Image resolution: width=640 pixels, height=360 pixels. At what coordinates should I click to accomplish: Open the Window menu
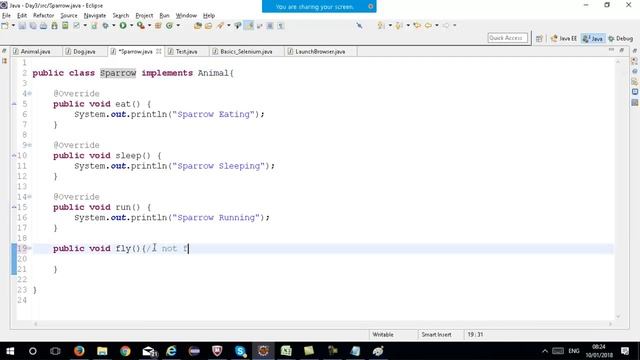[x=186, y=16]
